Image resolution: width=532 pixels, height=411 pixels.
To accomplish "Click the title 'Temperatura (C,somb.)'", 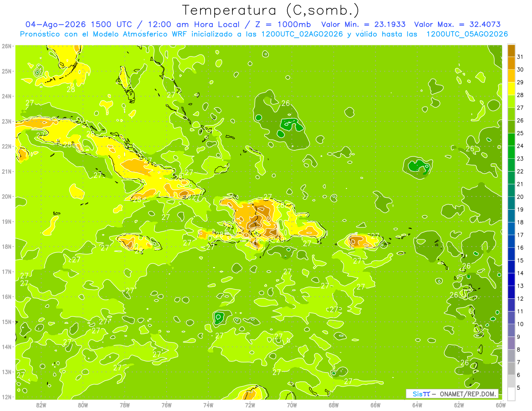I will (x=271, y=11).
